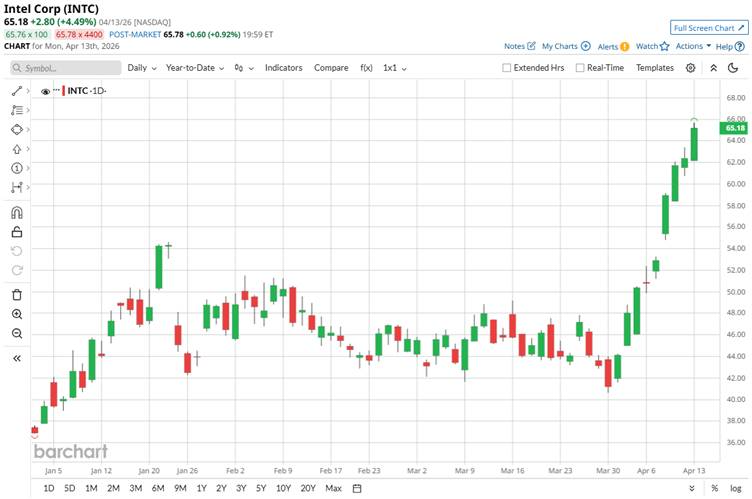Toggle the magnet snap mode

pos(17,212)
